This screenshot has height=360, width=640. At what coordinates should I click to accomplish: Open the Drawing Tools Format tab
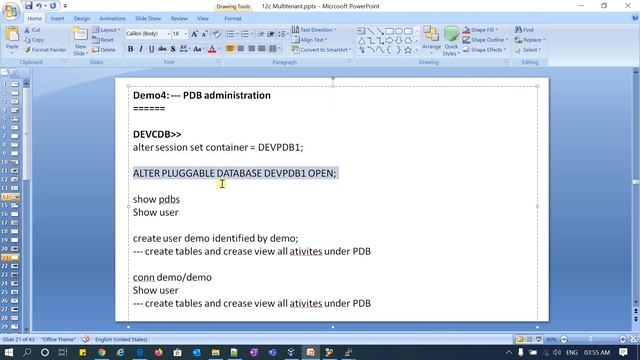click(x=233, y=18)
